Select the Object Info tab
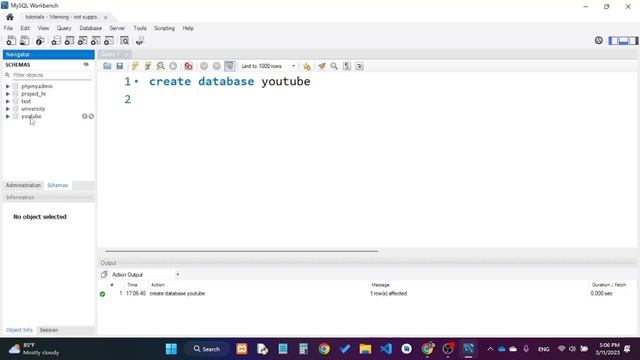Screen dimensions: 640x360 pos(19,330)
